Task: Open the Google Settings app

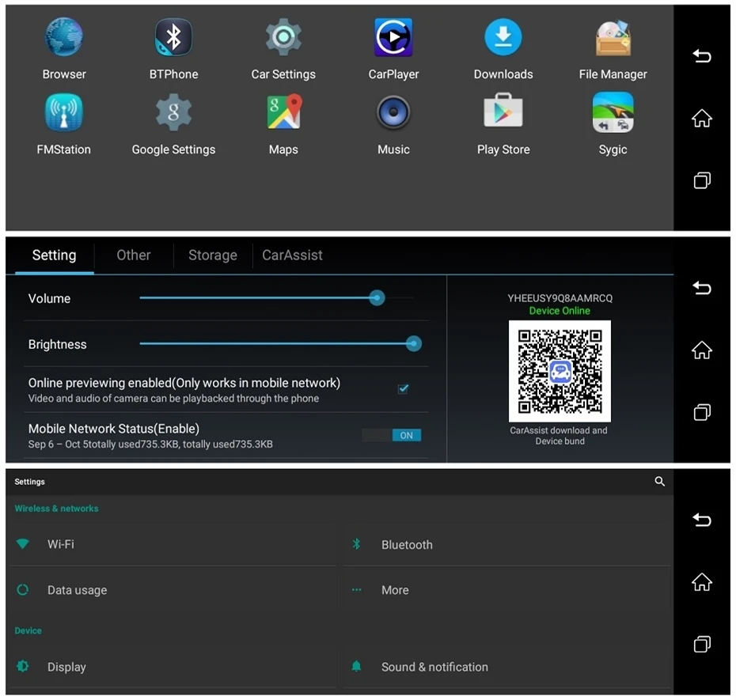Action: (x=173, y=124)
